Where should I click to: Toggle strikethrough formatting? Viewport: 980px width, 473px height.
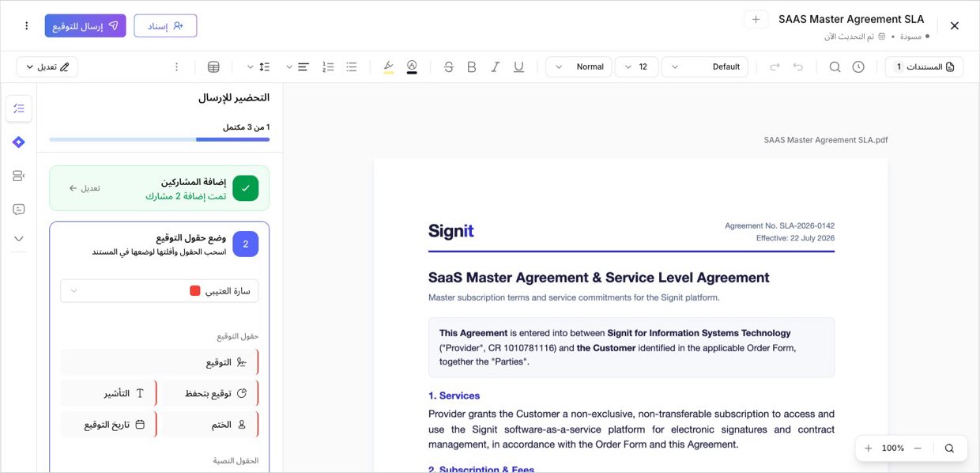(x=449, y=67)
